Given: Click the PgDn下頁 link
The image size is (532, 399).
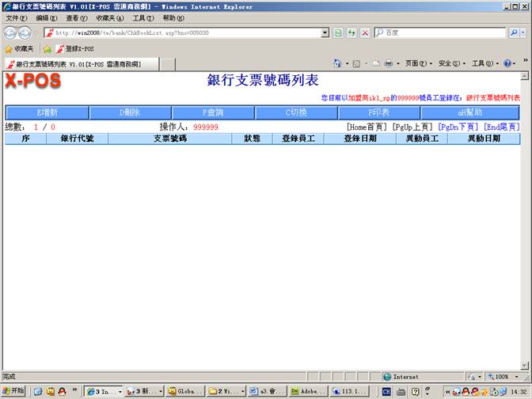Looking at the screenshot, I should (x=458, y=127).
